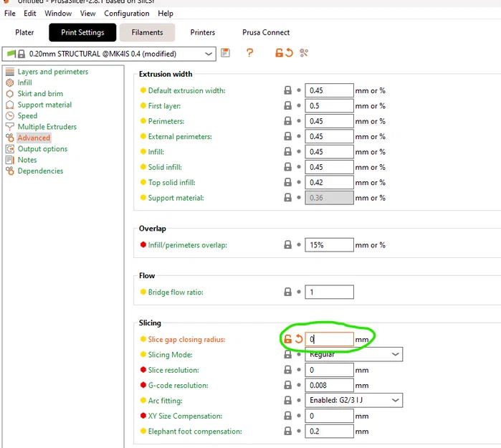Click the Slice gap closing radius label
501x448 pixels.
click(186, 339)
